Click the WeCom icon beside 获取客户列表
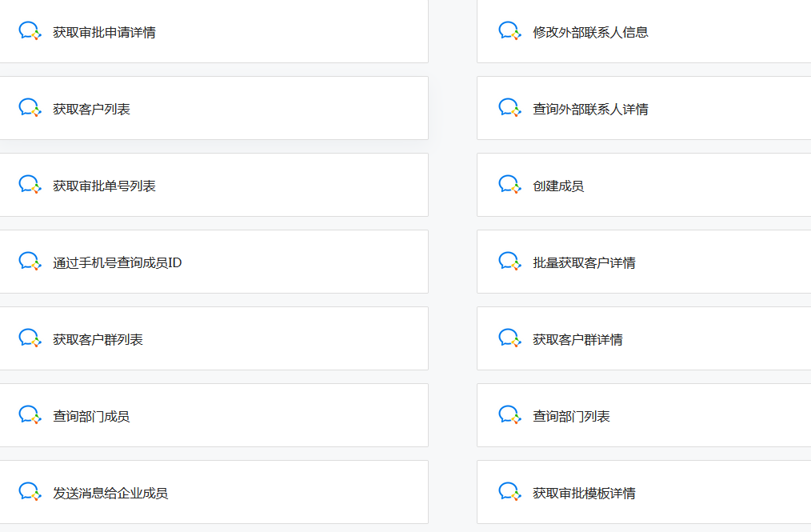This screenshot has width=811, height=532. click(30, 108)
